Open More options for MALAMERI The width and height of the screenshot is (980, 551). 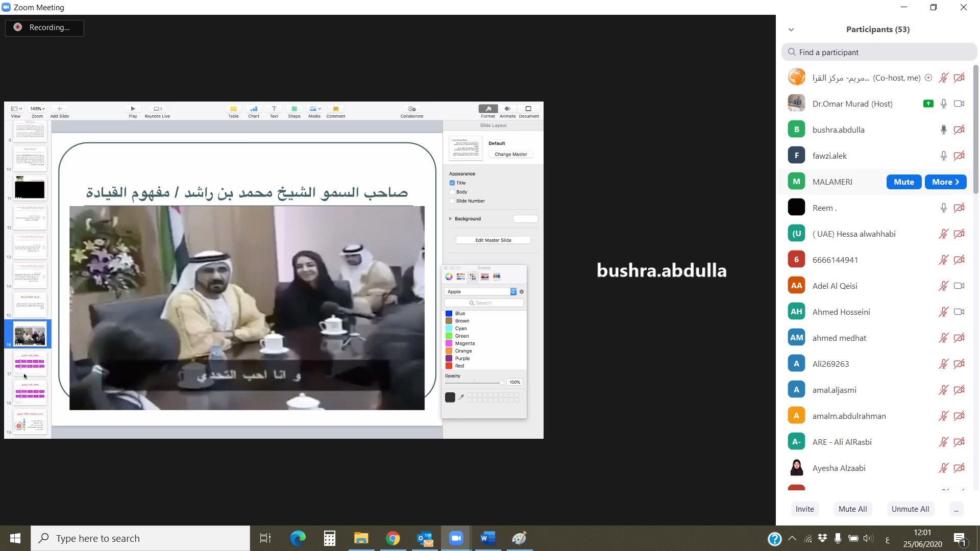coord(945,182)
